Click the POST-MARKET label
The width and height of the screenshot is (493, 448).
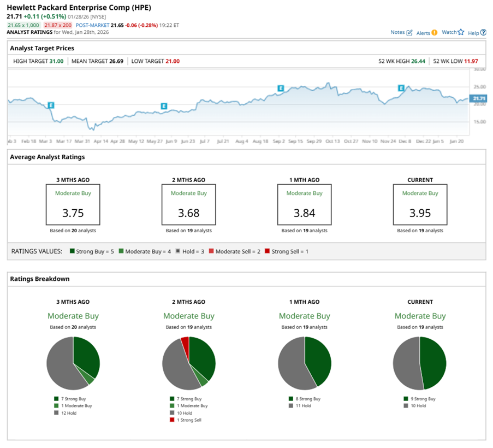pyautogui.click(x=90, y=26)
